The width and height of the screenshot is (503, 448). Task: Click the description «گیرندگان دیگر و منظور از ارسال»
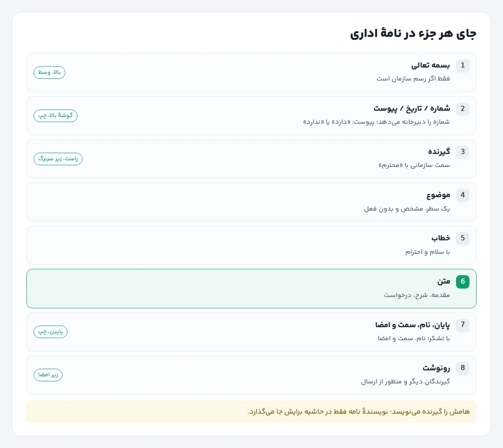tap(405, 381)
